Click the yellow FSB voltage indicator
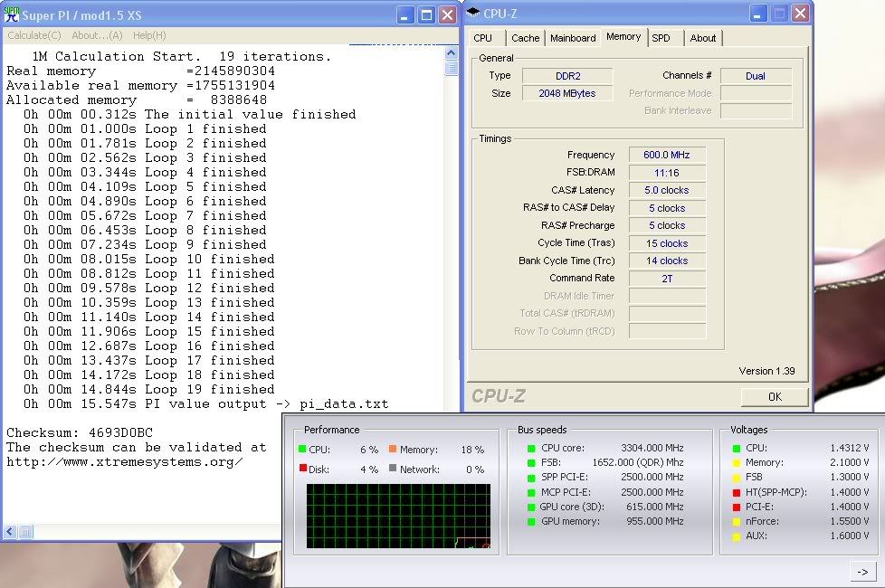885x588 pixels. [x=737, y=478]
